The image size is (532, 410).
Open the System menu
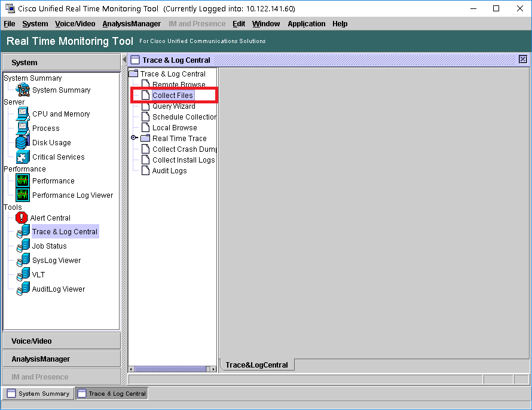35,24
